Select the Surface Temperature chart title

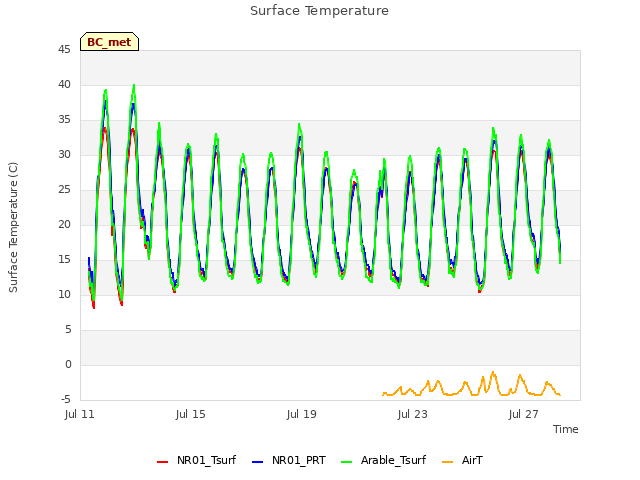click(x=319, y=11)
